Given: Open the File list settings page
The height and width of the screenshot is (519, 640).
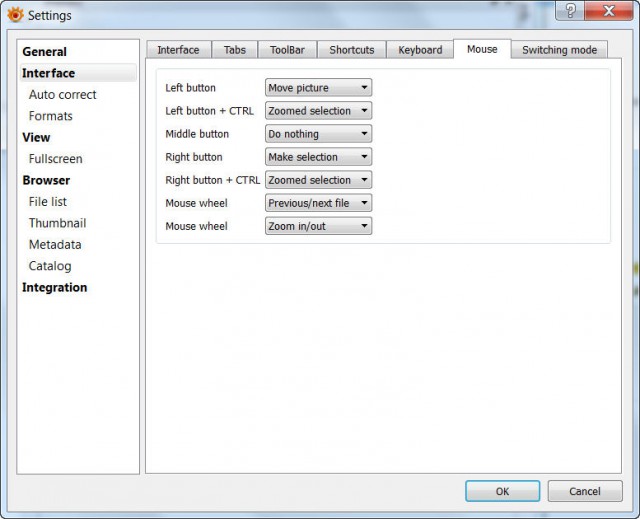Looking at the screenshot, I should 47,202.
